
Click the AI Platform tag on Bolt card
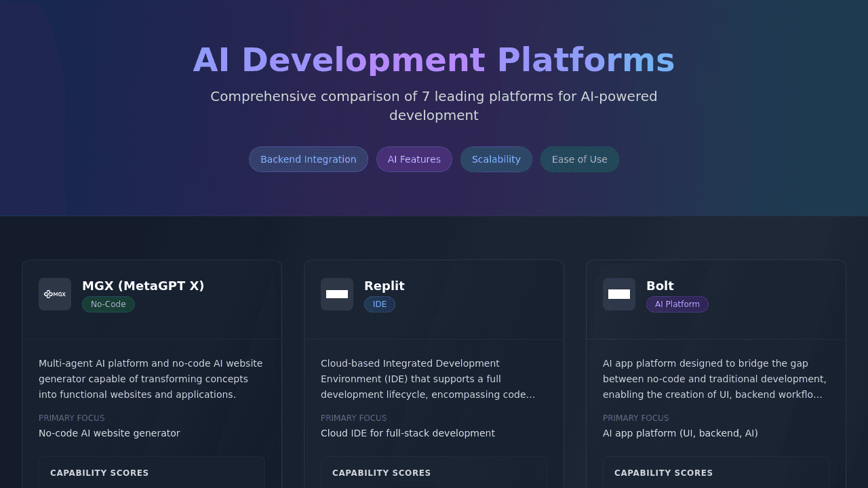(x=677, y=304)
